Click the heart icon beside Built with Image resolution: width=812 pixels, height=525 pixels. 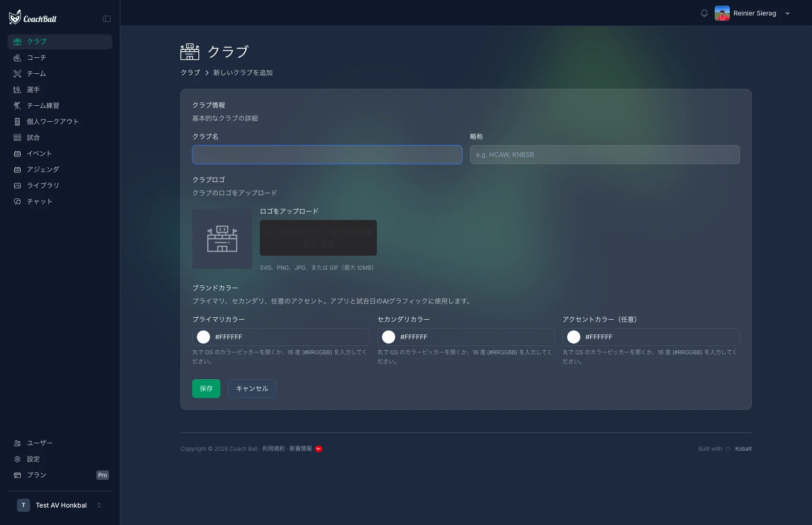[x=728, y=449]
